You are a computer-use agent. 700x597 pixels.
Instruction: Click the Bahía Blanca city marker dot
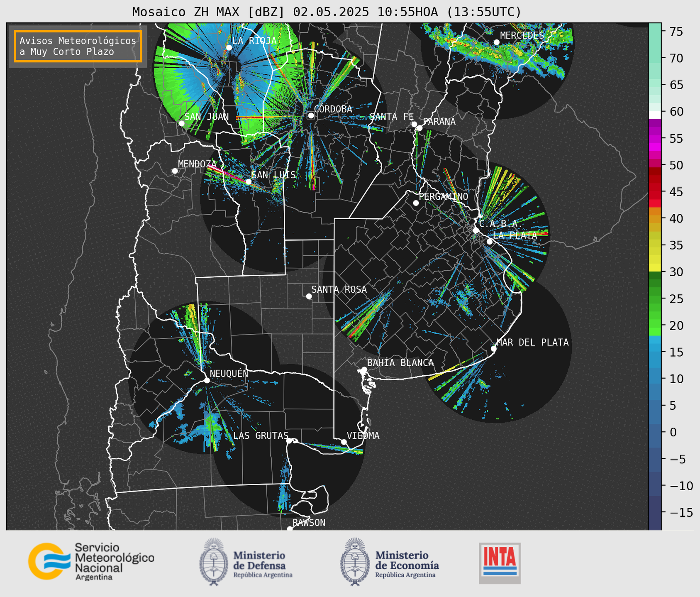(x=364, y=369)
